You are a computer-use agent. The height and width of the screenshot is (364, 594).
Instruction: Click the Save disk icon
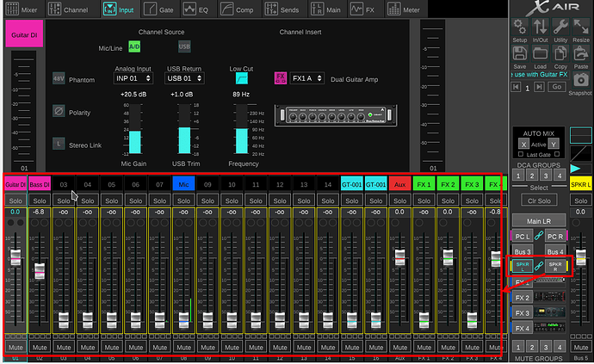519,54
